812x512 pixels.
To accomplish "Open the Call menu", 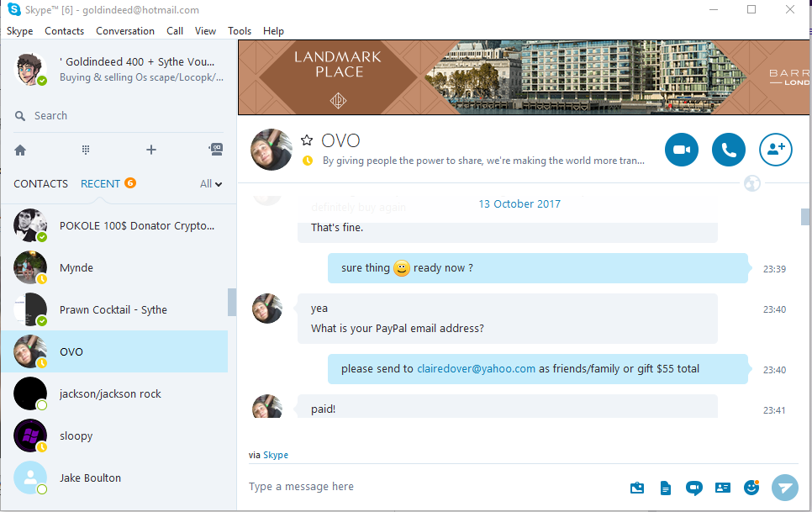I will (175, 31).
